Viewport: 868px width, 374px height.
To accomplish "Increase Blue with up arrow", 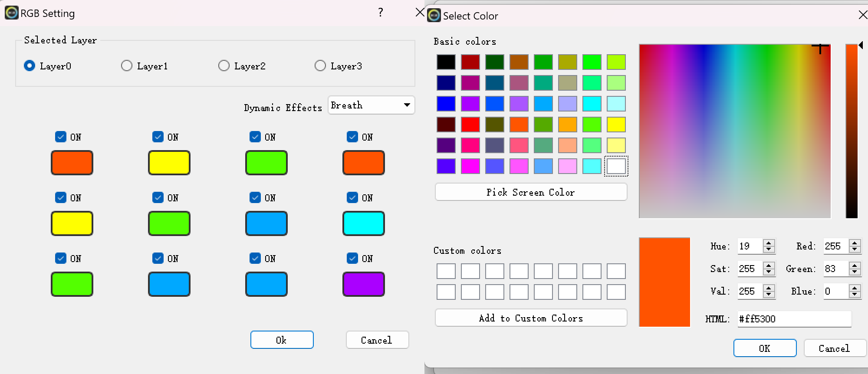I will coord(855,288).
